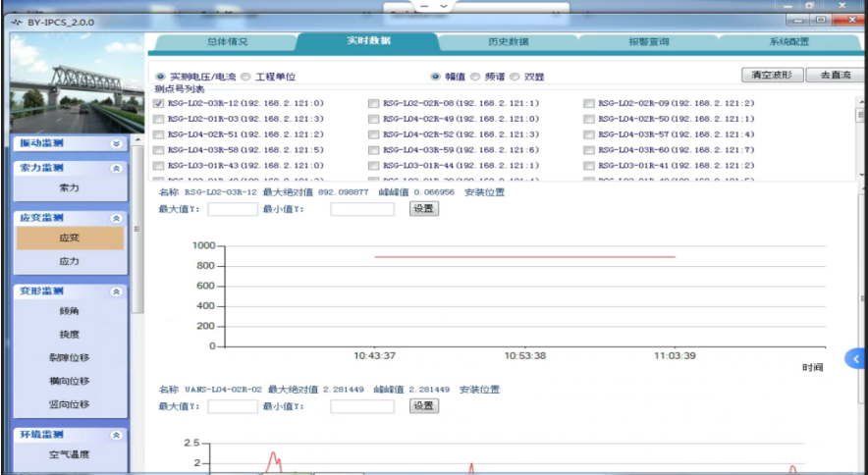
Task: Expand the 振动监测 panel chevron
Action: (116, 143)
